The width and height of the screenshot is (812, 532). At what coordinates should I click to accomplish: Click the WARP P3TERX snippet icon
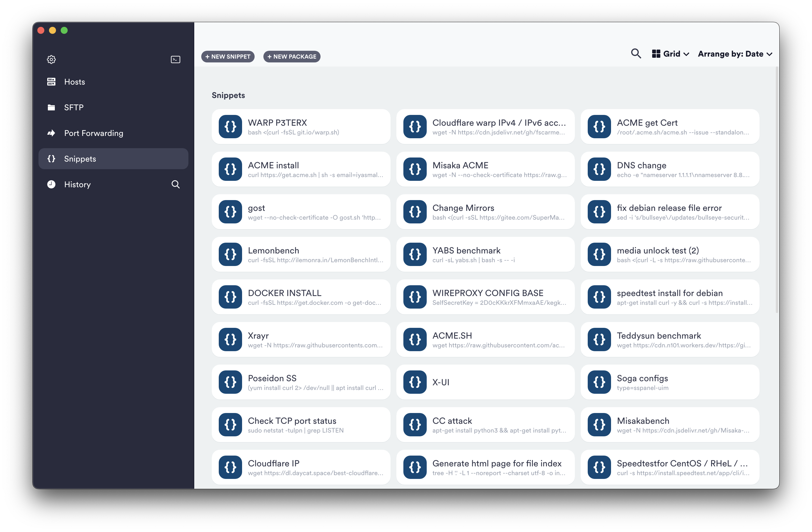pyautogui.click(x=230, y=127)
